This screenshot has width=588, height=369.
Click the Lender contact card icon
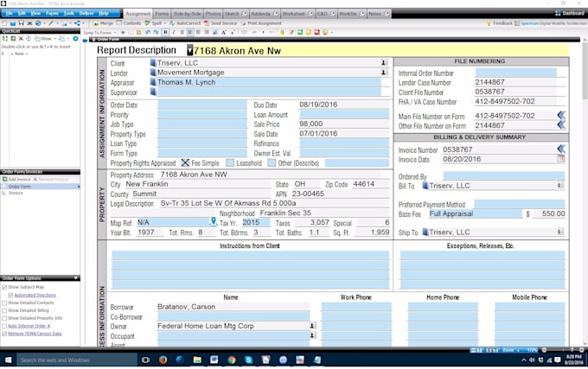click(384, 73)
